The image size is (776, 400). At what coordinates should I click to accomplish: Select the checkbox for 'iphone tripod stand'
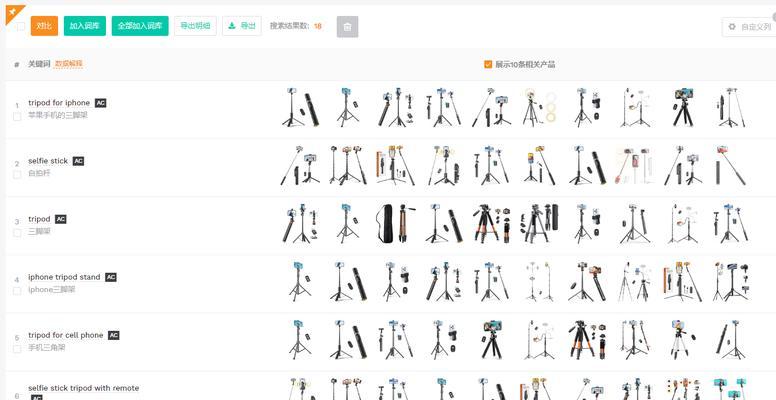coord(17,290)
